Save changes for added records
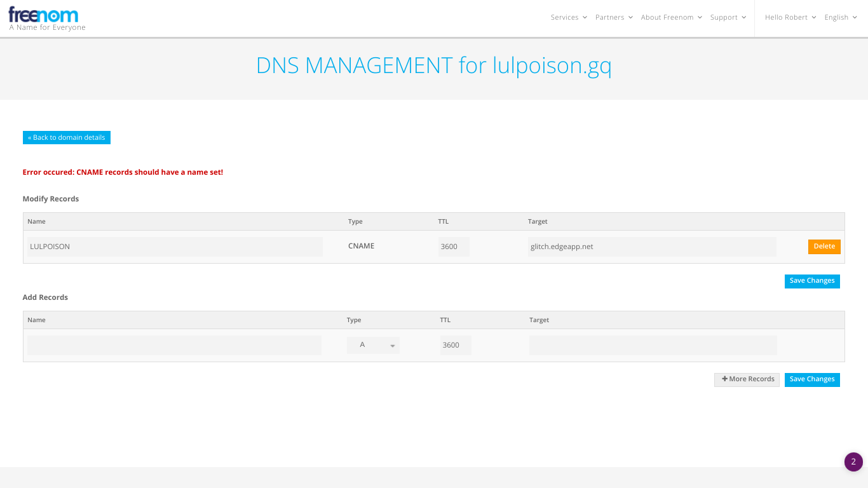This screenshot has height=488, width=868. tap(812, 379)
